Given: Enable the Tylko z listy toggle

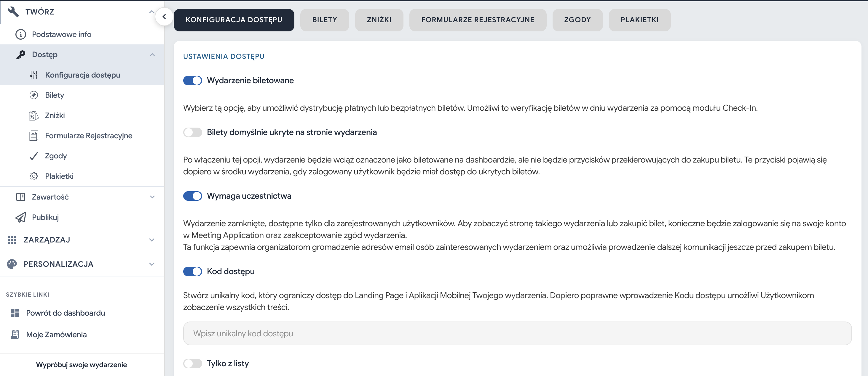Looking at the screenshot, I should (192, 364).
